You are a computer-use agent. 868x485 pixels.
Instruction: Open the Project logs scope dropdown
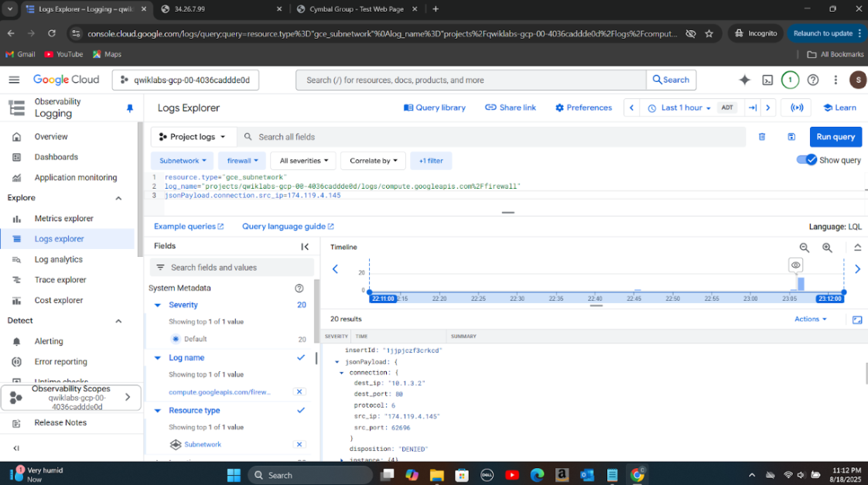pos(193,137)
